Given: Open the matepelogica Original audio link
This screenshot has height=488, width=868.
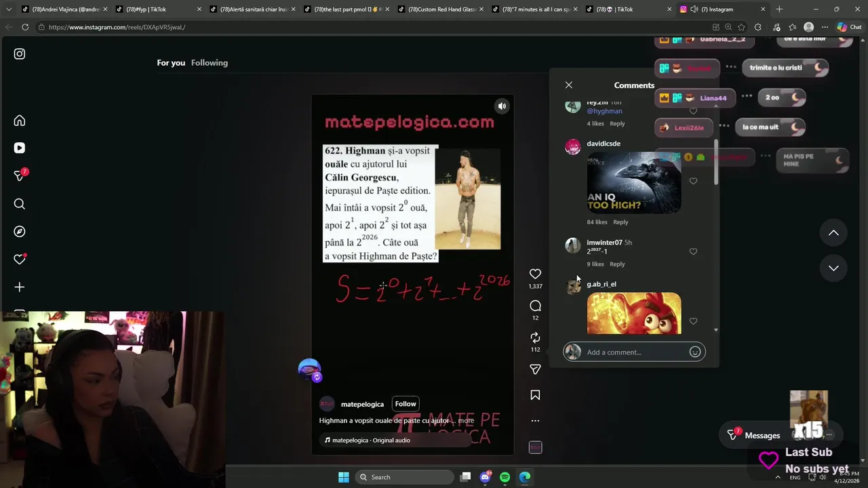Looking at the screenshot, I should (371, 441).
